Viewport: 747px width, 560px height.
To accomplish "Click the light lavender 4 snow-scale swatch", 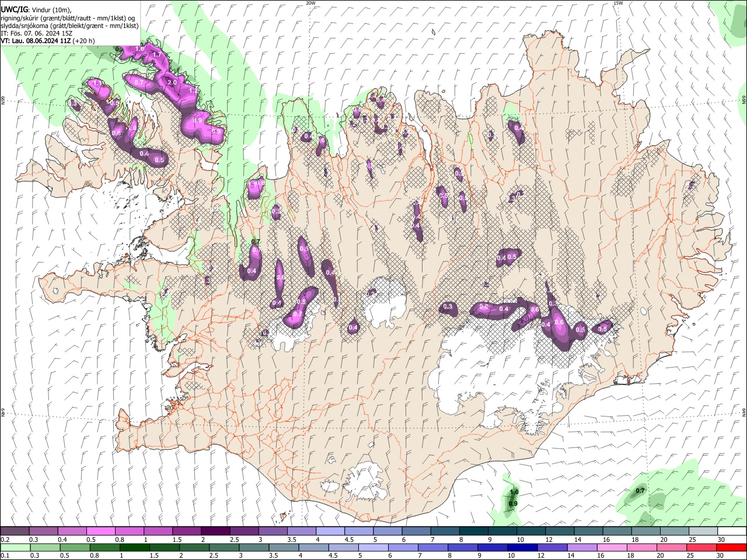I will pyautogui.click(x=329, y=531).
